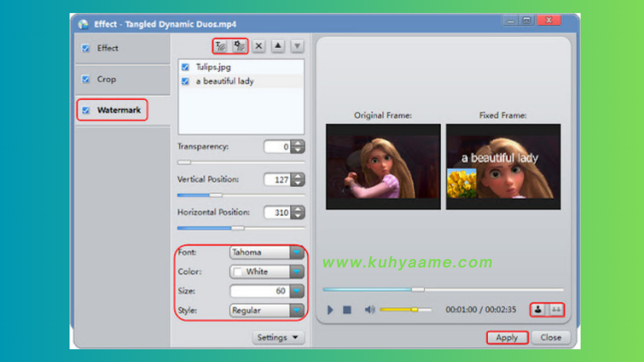
Task: Move the watermark up with the up arrow
Action: (x=278, y=46)
